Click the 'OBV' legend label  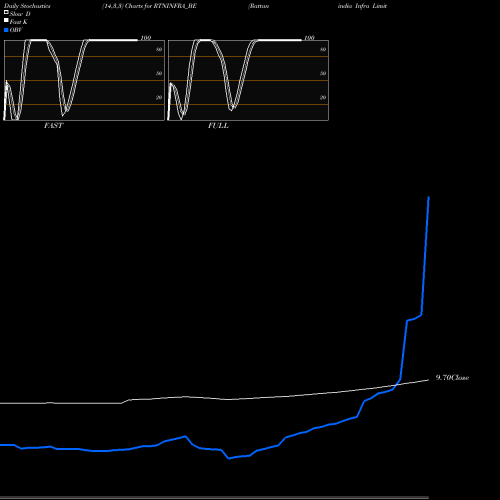[x=16, y=30]
